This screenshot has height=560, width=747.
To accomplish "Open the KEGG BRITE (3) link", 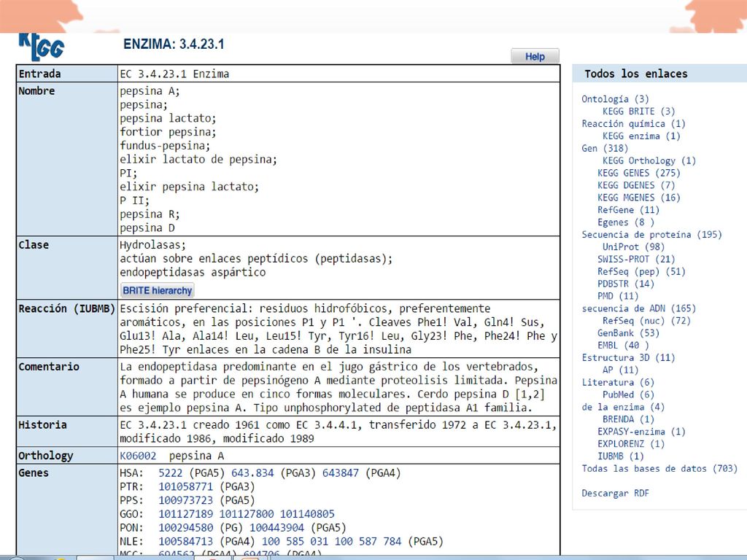I will (x=639, y=112).
